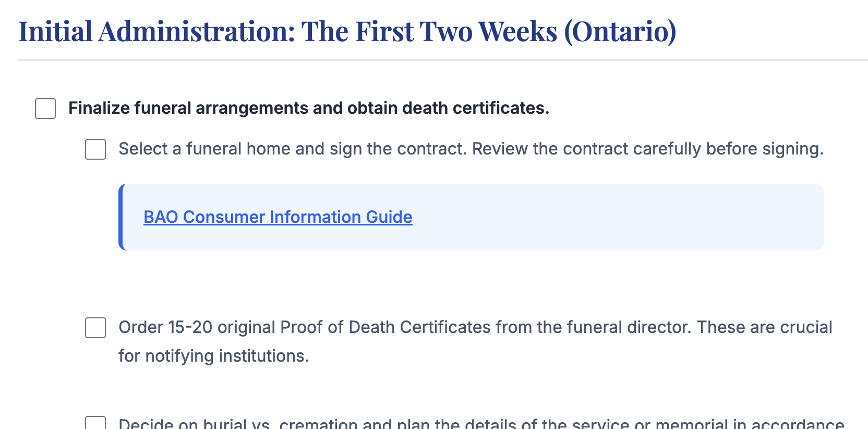Image resolution: width=868 pixels, height=429 pixels.
Task: Open the BAO Consumer Information Guide link
Action: pos(278,217)
